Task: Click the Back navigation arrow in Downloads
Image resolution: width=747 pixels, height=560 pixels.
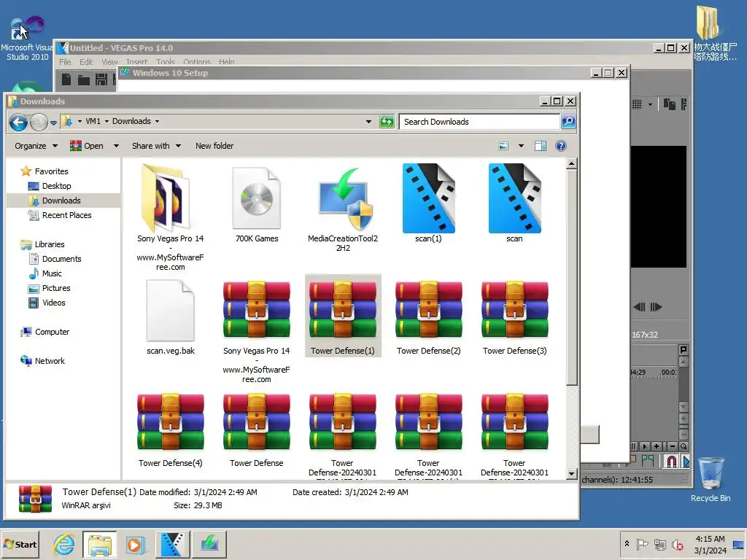Action: point(18,122)
